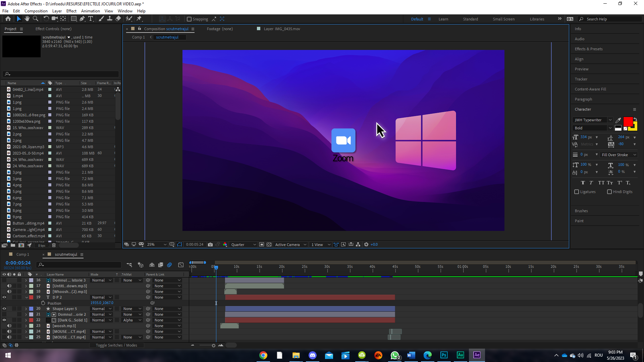The width and height of the screenshot is (644, 362).
Task: Open the Fill Over Stroke dropdown
Action: 619,155
